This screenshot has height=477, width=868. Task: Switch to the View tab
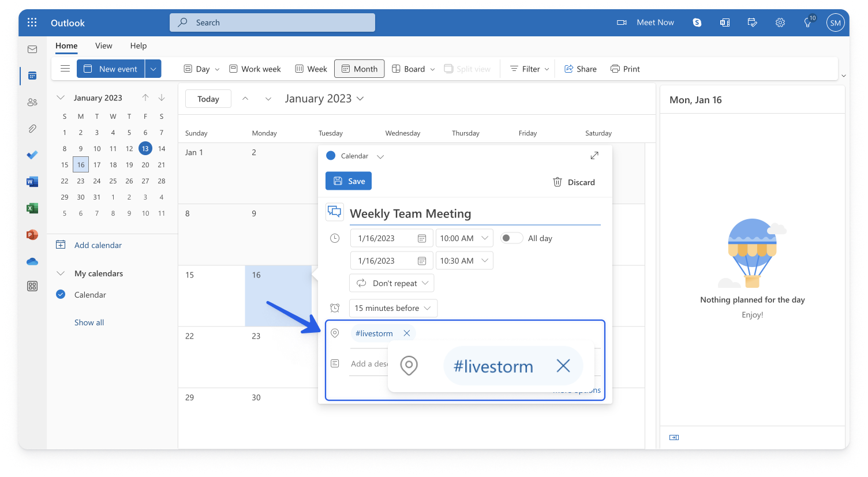coord(104,46)
